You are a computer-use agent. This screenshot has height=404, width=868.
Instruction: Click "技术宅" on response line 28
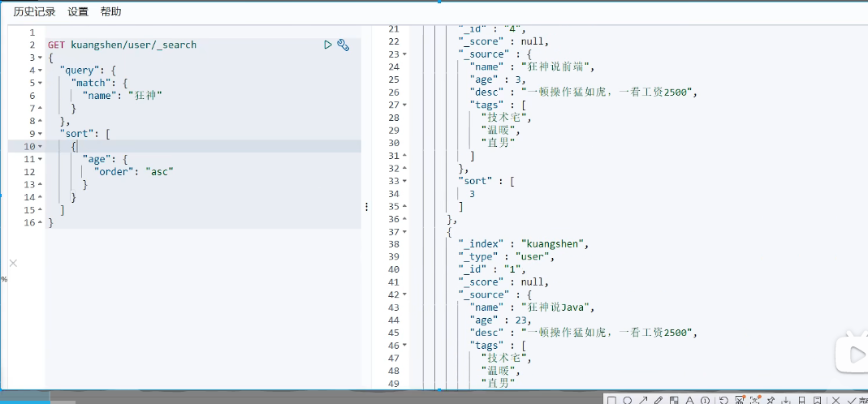click(507, 118)
